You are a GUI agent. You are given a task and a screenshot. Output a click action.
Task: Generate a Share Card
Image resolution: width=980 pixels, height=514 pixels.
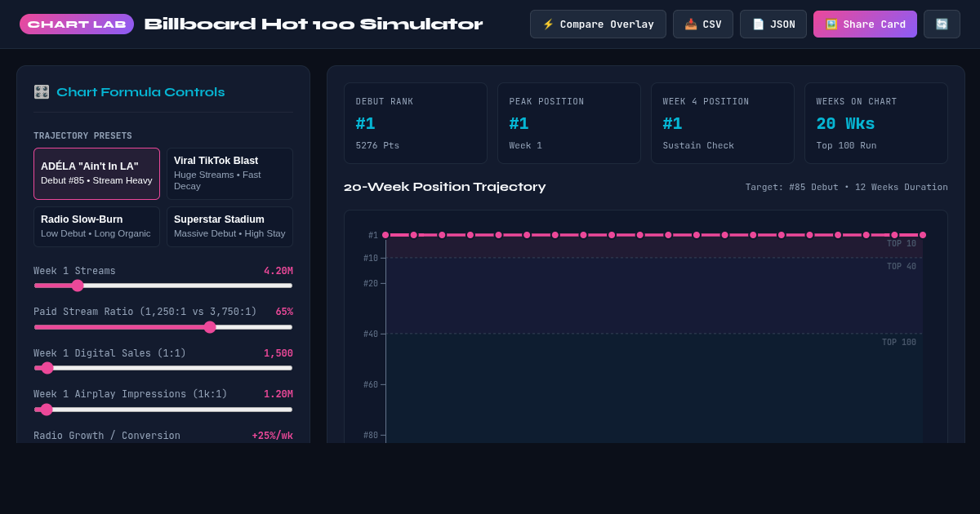865,24
